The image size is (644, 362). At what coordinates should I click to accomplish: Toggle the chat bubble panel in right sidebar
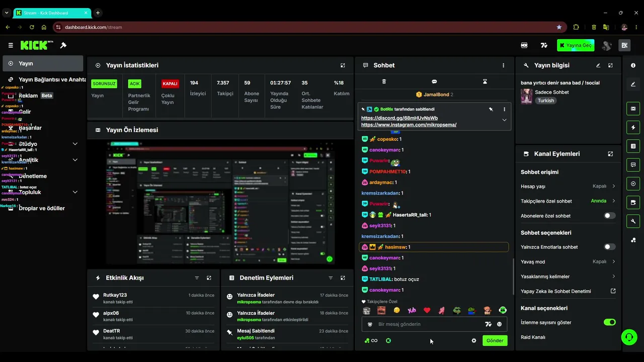pyautogui.click(x=633, y=165)
